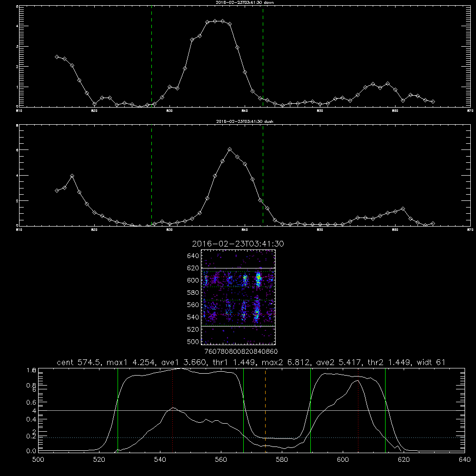Screen dimensions: 476x476
Task: Click the '2016-02-23T03:41:30 dusk' plot title
Action: point(245,121)
